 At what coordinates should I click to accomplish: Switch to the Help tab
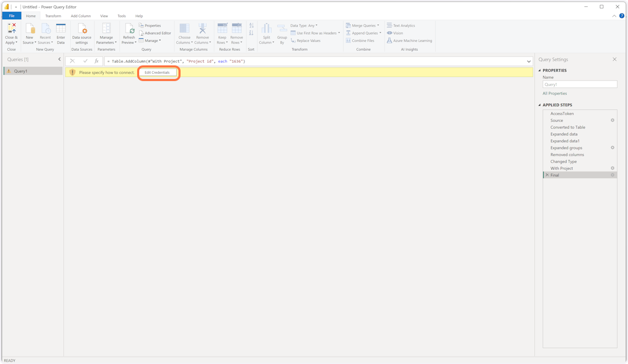point(139,16)
